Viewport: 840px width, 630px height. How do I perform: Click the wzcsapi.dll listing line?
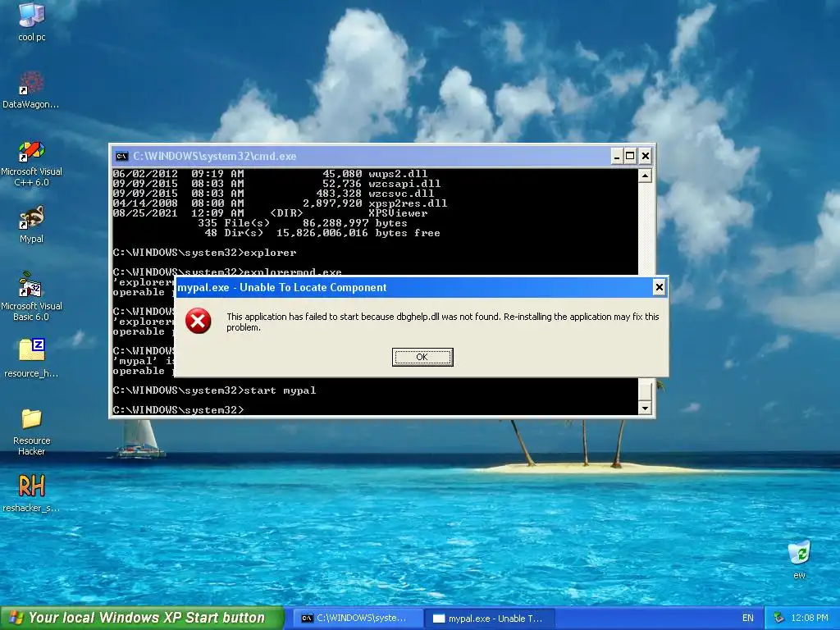tap(276, 184)
